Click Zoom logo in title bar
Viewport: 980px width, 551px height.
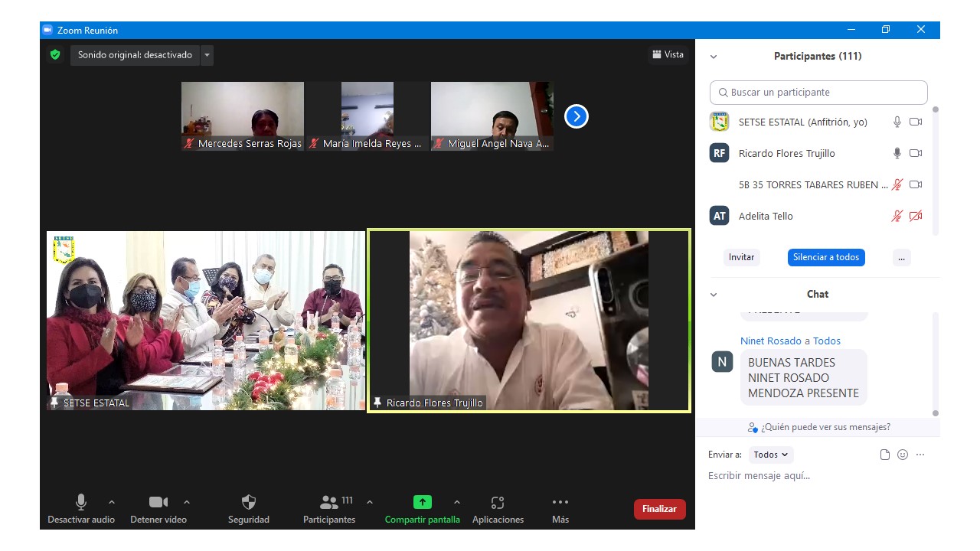point(47,30)
